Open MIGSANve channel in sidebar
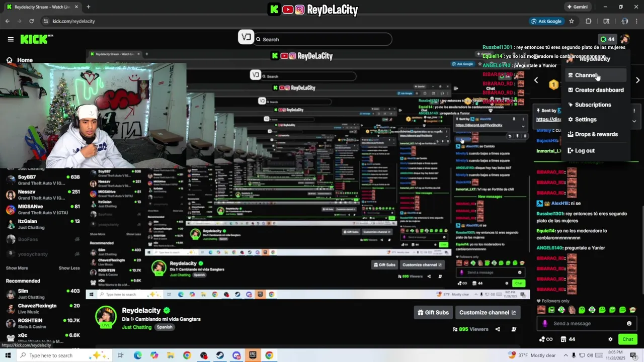This screenshot has height=362, width=644. pyautogui.click(x=43, y=209)
